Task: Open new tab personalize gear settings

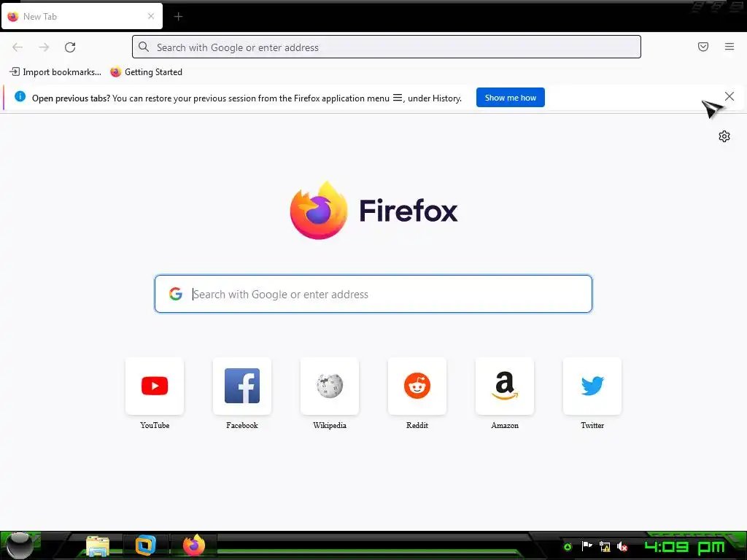Action: coord(724,136)
